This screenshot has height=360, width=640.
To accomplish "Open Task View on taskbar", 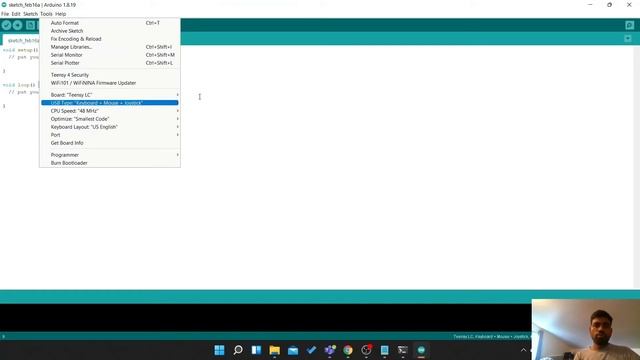I will pos(256,350).
